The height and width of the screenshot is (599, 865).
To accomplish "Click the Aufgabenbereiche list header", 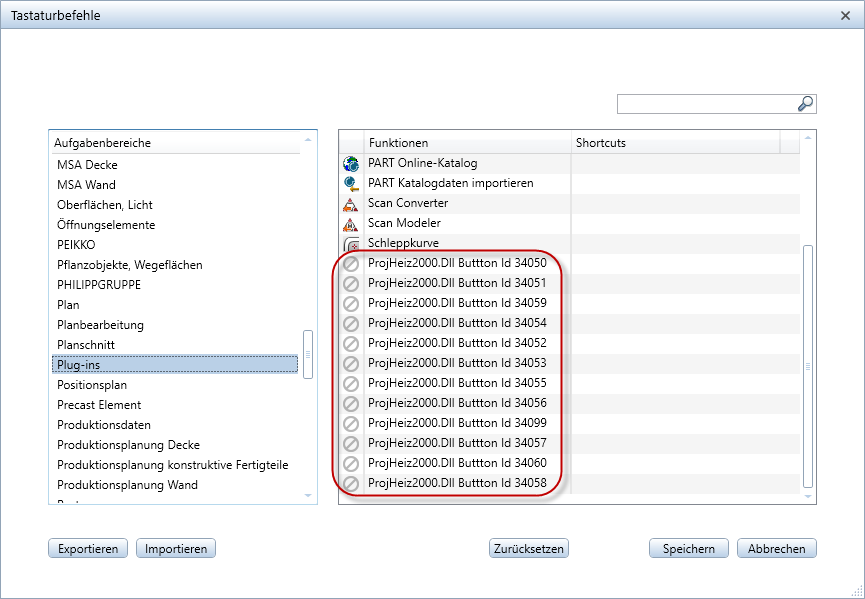I will point(175,143).
